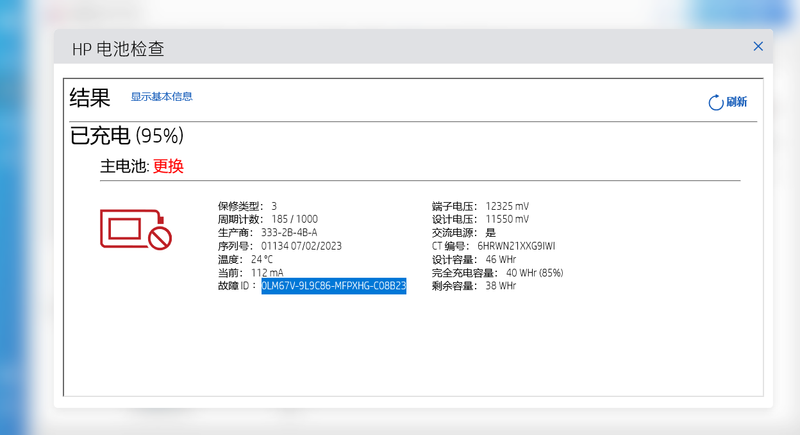Click the red battery replace warning icon
The height and width of the screenshot is (435, 800).
click(x=135, y=229)
